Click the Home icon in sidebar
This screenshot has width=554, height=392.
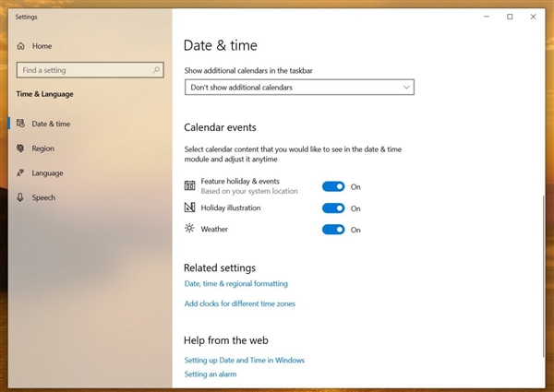(x=21, y=46)
